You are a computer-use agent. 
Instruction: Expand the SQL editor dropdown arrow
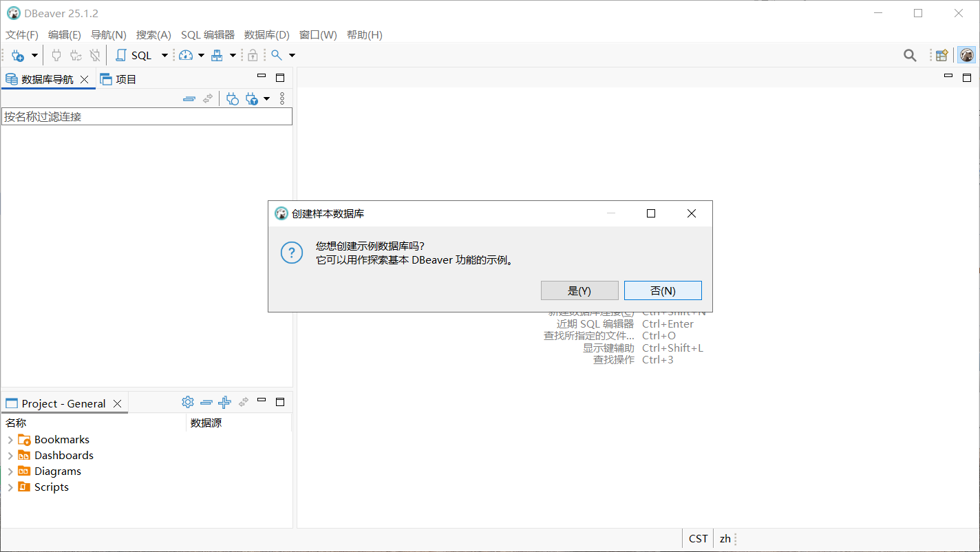(x=164, y=56)
